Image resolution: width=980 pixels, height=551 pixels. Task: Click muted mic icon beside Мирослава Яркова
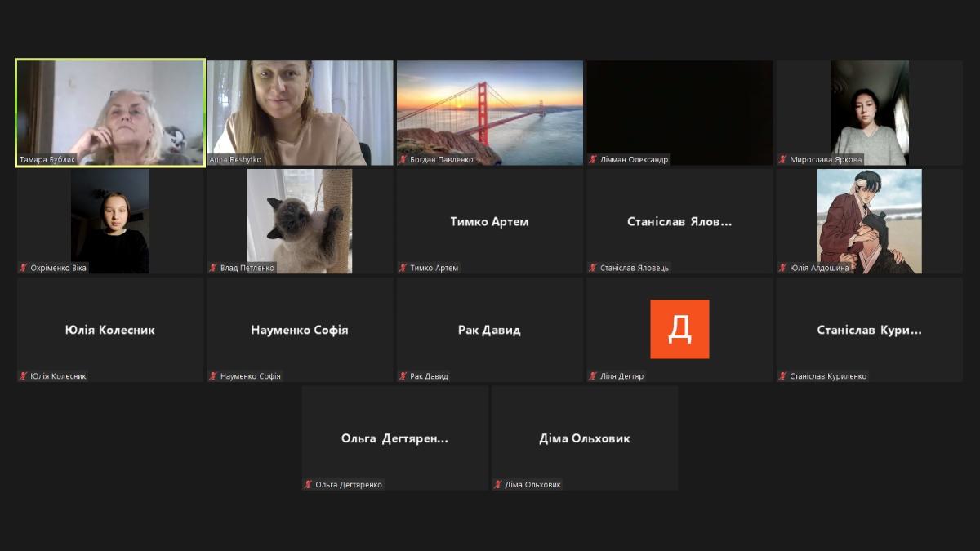tap(783, 160)
